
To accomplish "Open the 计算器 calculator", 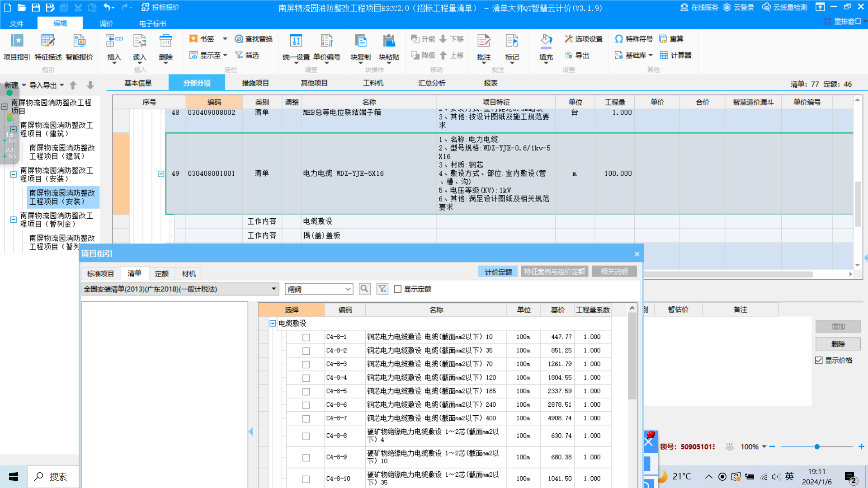I will (x=676, y=55).
